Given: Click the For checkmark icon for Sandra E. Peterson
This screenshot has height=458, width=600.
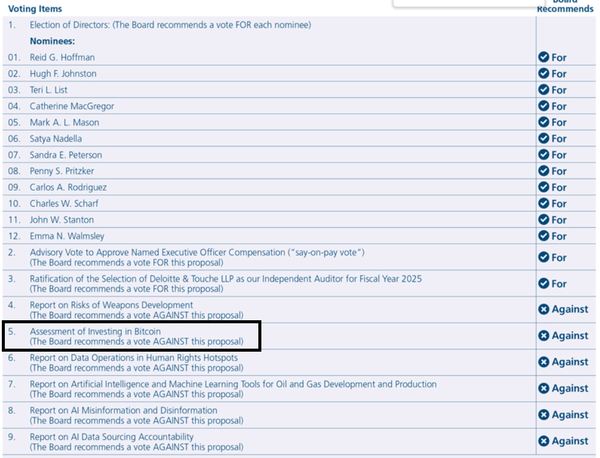Looking at the screenshot, I should click(x=543, y=155).
